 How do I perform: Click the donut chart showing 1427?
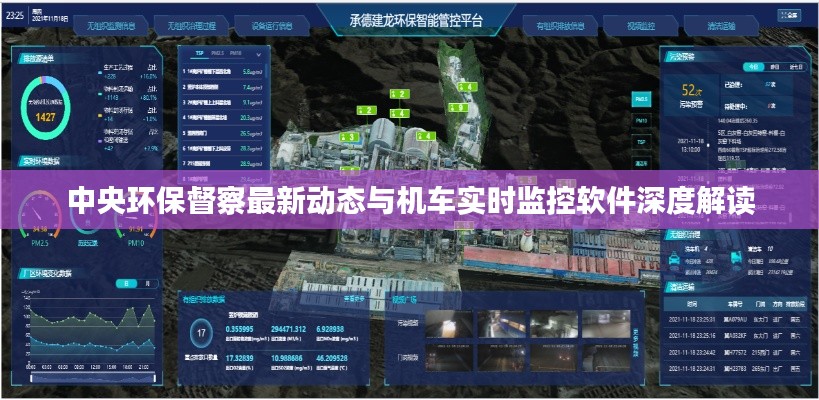pyautogui.click(x=47, y=109)
